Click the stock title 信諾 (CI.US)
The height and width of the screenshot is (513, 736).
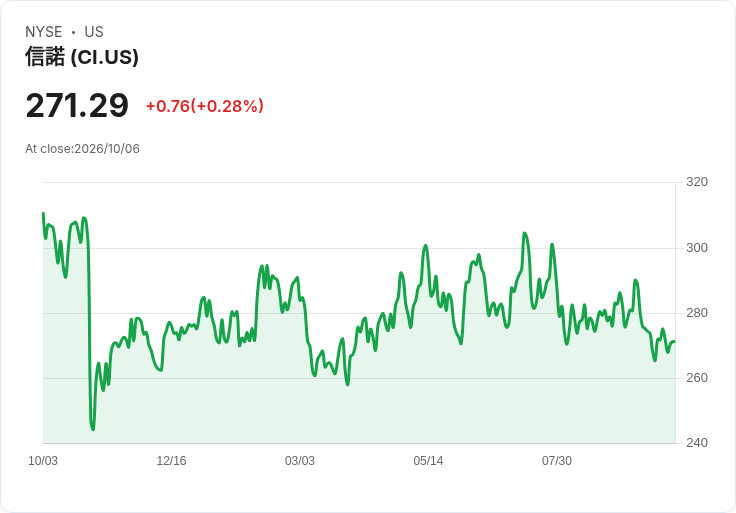click(x=82, y=57)
